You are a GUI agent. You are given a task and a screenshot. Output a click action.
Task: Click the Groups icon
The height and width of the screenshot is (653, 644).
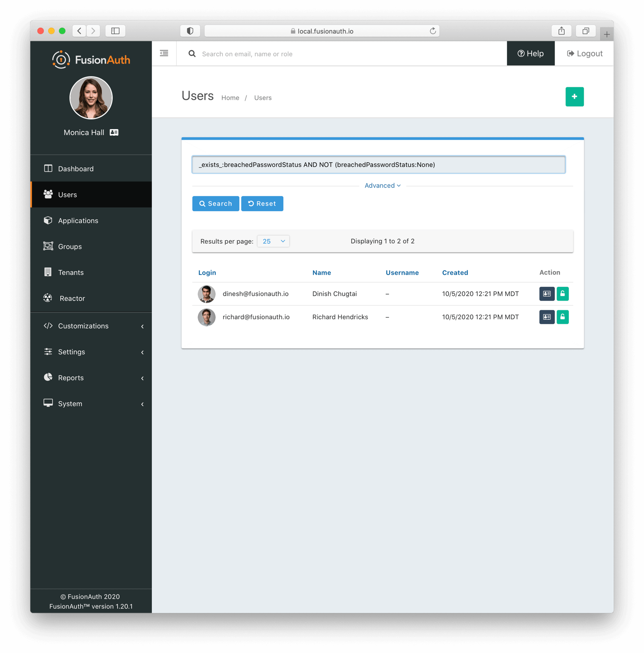48,246
